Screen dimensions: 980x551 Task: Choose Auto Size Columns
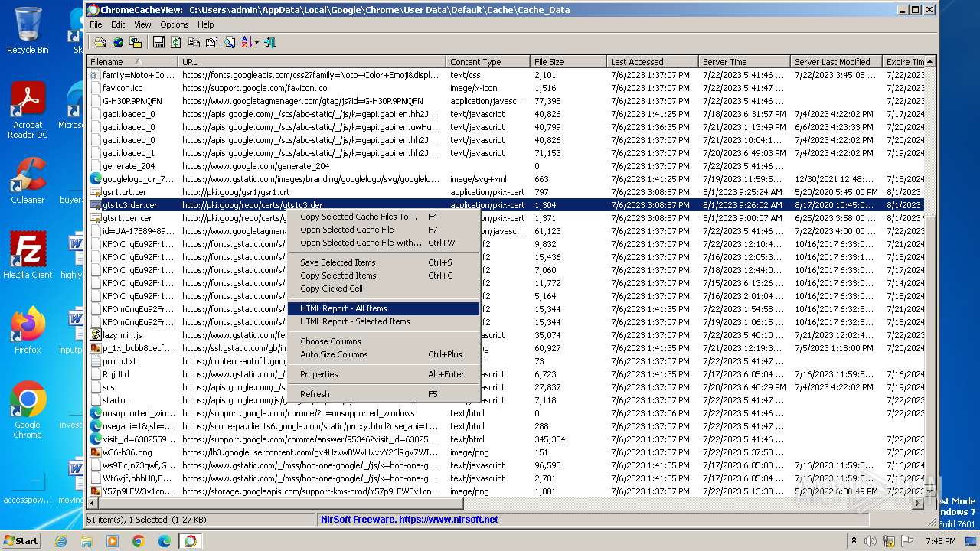pos(384,354)
